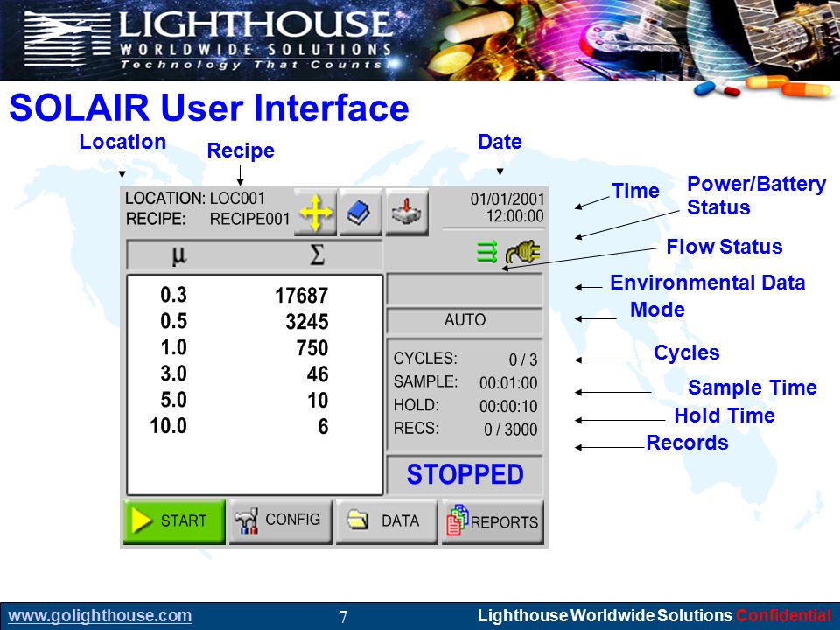
Task: Click the green flow status arrows icon
Action: coord(487,252)
